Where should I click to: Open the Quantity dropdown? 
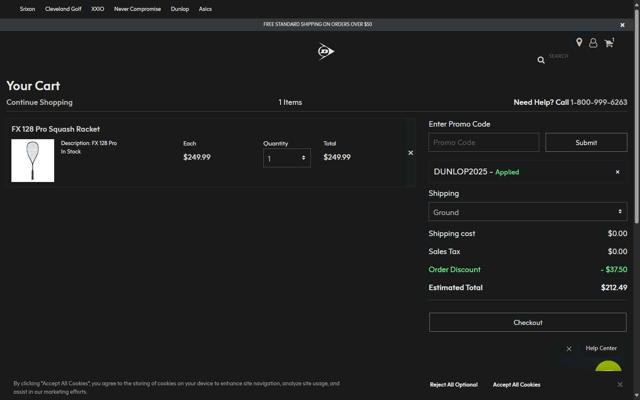(287, 158)
